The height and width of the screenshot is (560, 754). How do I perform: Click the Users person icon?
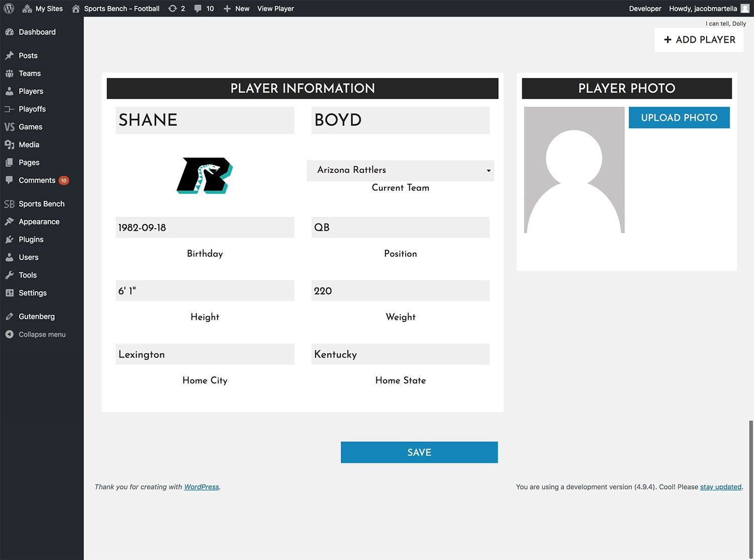point(10,257)
